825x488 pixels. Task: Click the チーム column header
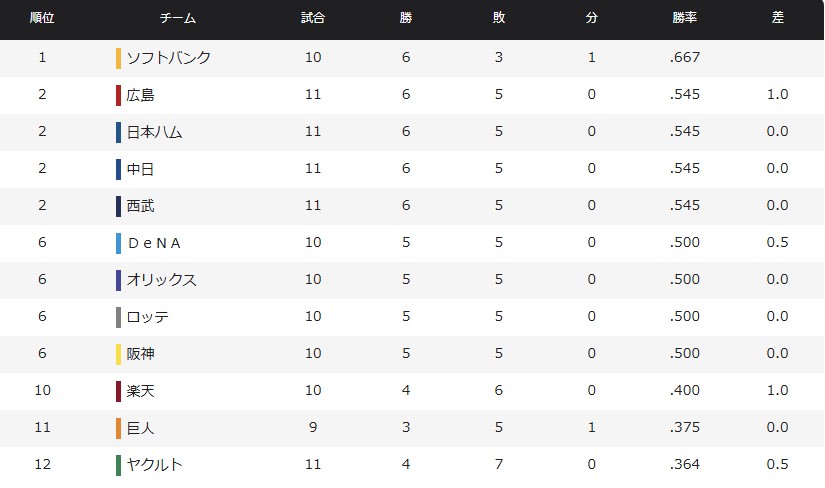[178, 19]
